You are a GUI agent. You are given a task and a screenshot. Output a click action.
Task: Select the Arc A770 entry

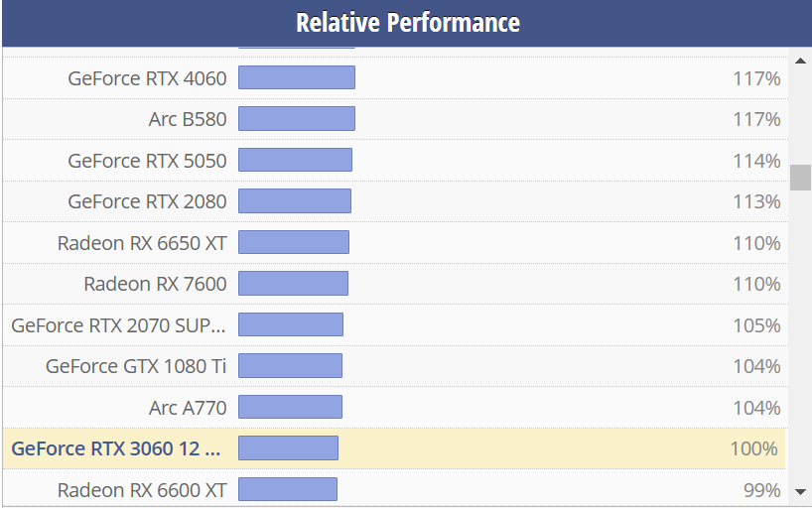click(x=187, y=408)
